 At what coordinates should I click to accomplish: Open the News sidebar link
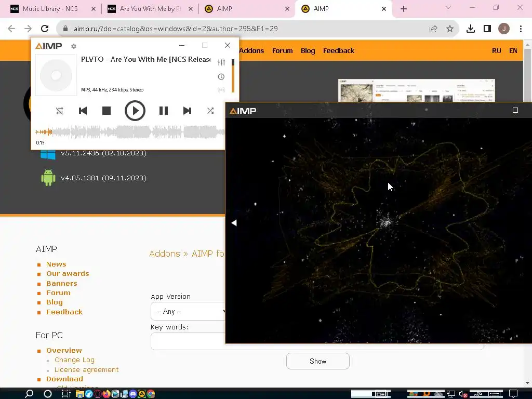click(56, 264)
